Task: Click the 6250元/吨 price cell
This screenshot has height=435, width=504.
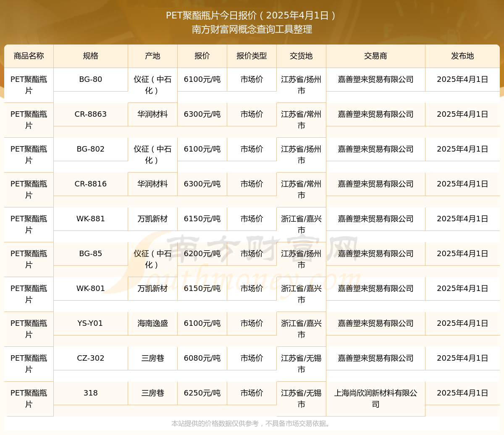Action: pyautogui.click(x=202, y=393)
